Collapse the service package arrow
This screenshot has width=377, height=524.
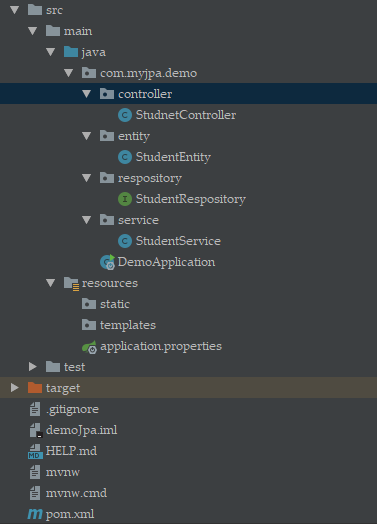[87, 220]
